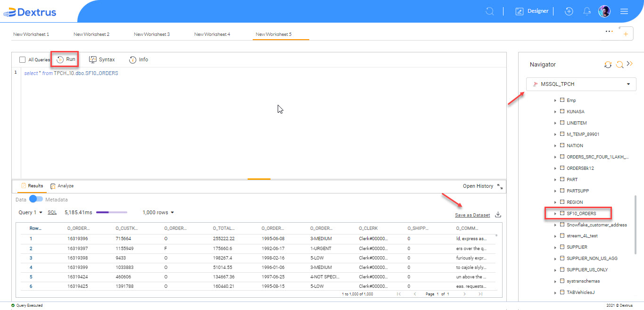Image resolution: width=644 pixels, height=310 pixels.
Task: Search in the Navigator panel
Action: point(619,65)
